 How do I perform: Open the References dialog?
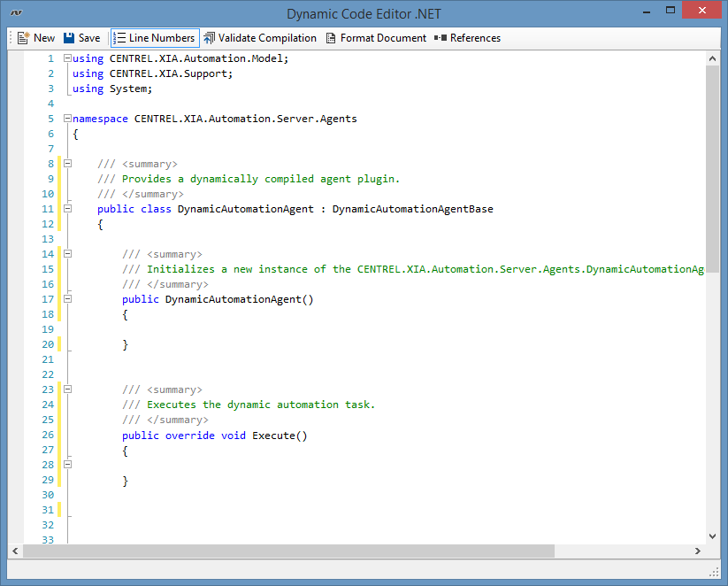(x=468, y=38)
